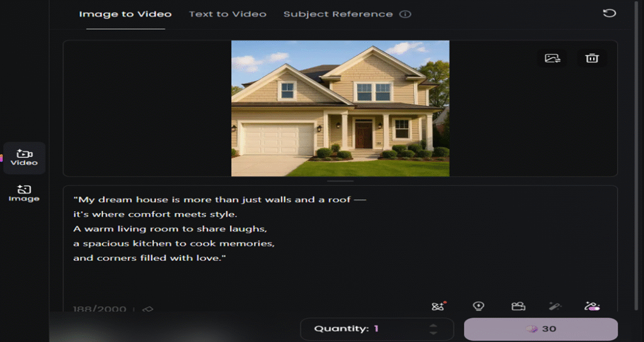The height and width of the screenshot is (342, 644).
Task: Select Image in the left sidebar
Action: pos(25,194)
